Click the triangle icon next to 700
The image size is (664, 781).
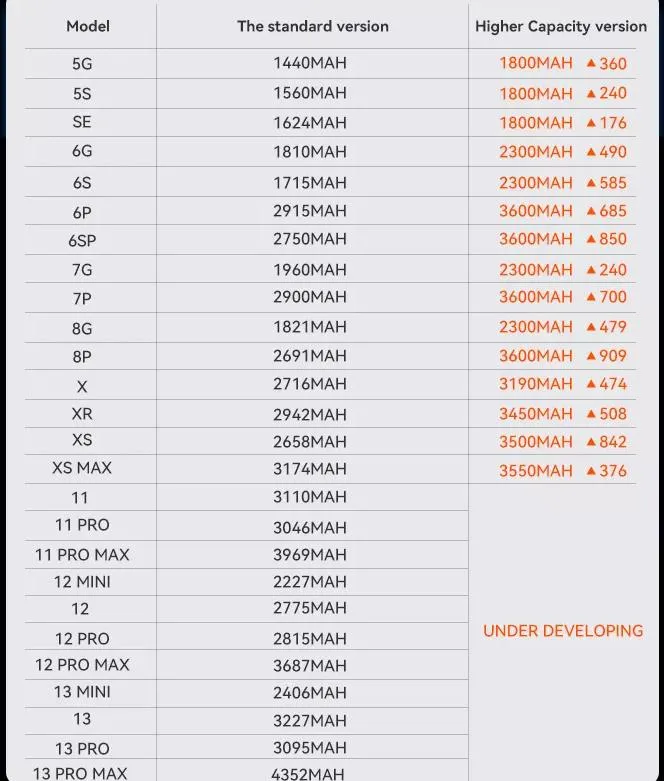point(591,297)
